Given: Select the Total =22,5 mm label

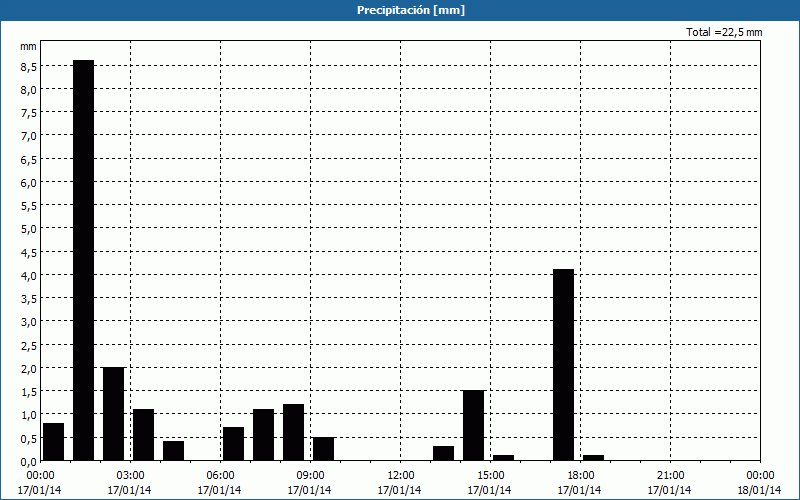Looking at the screenshot, I should point(724,32).
